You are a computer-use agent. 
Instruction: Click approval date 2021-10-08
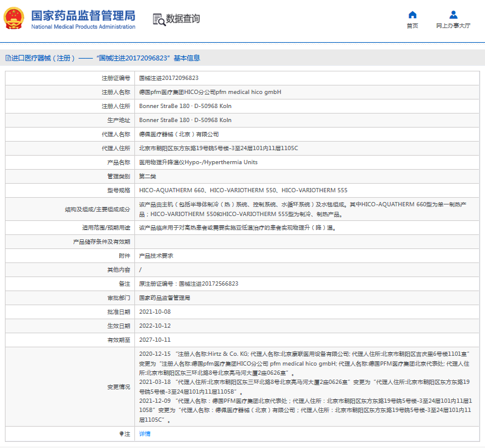[x=155, y=312]
